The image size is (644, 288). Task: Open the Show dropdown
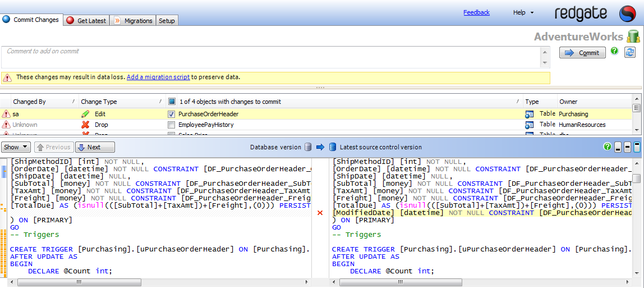click(x=16, y=147)
